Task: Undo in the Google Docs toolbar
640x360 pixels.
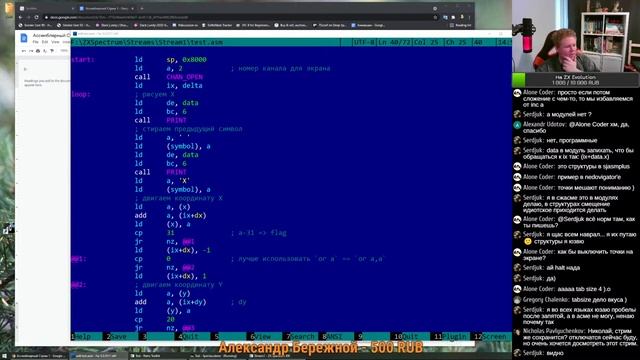Action: pyautogui.click(x=24, y=51)
